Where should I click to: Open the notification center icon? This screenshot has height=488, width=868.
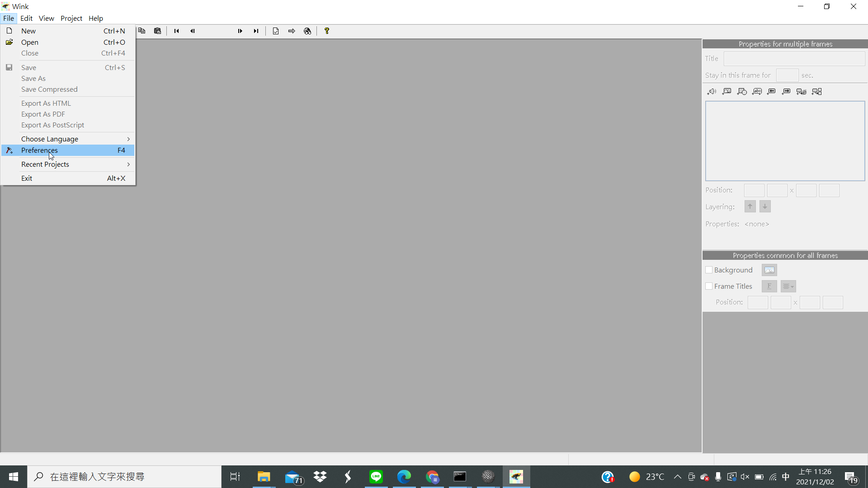pos(851,477)
